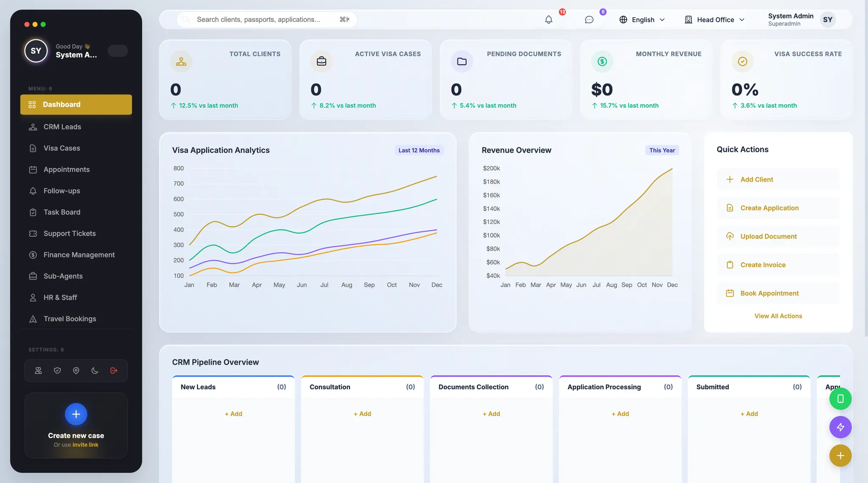The image size is (868, 483).
Task: Click Create Invoice quick action
Action: pos(778,265)
